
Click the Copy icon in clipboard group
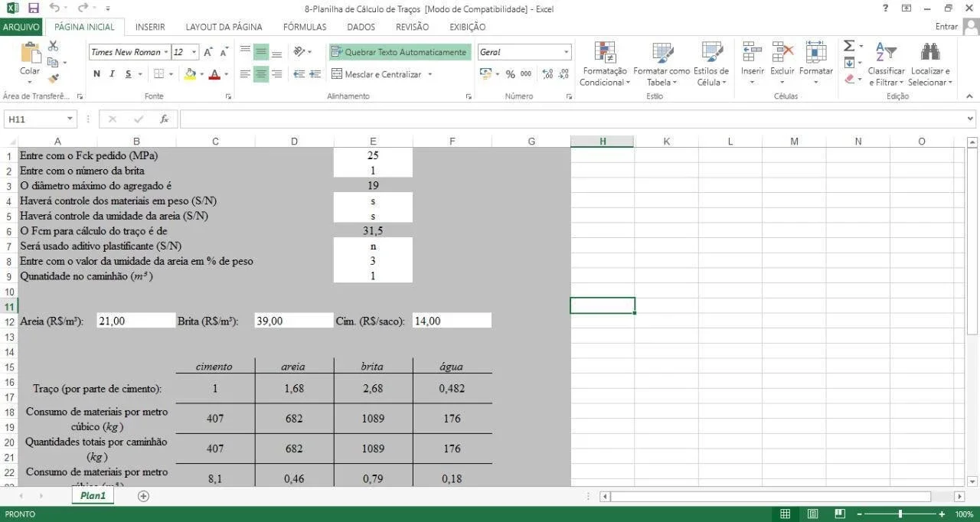(x=53, y=62)
